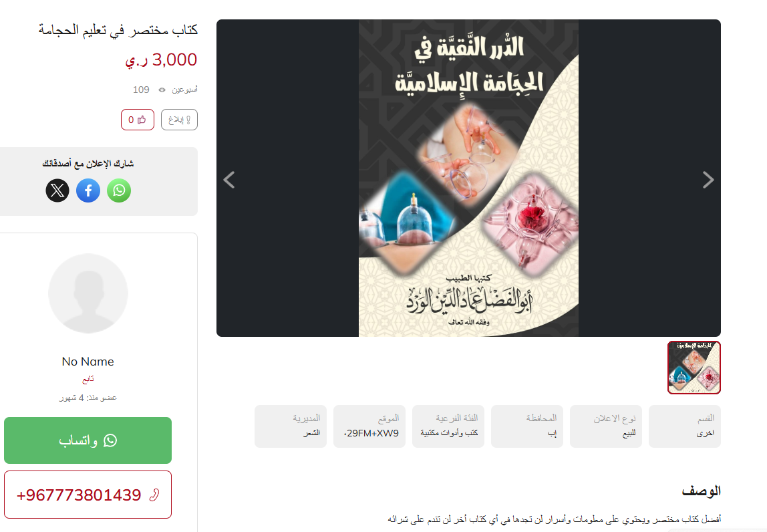This screenshot has width=767, height=532.
Task: Contact seller via green واتساب button
Action: point(88,440)
